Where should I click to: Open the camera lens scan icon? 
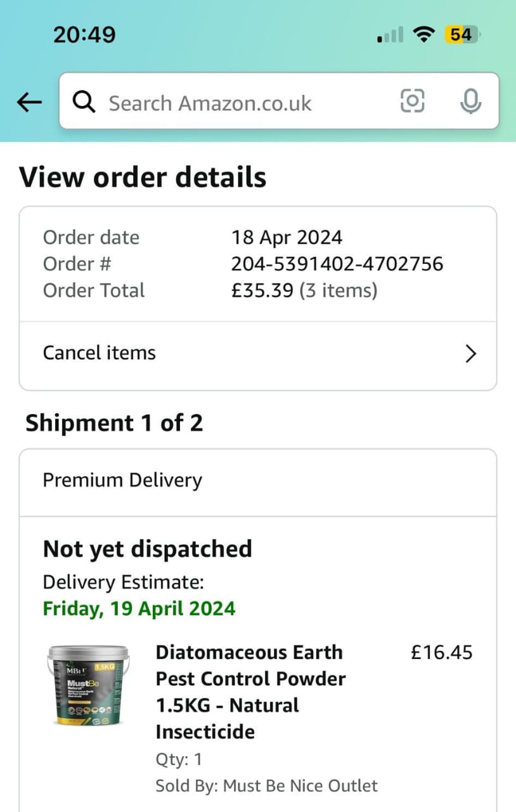(413, 101)
